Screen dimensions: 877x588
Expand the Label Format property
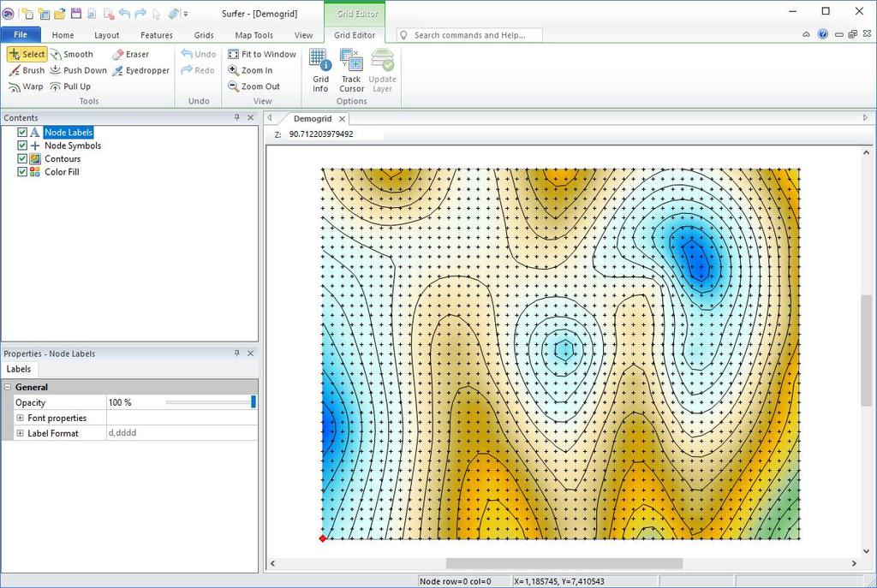pos(21,433)
